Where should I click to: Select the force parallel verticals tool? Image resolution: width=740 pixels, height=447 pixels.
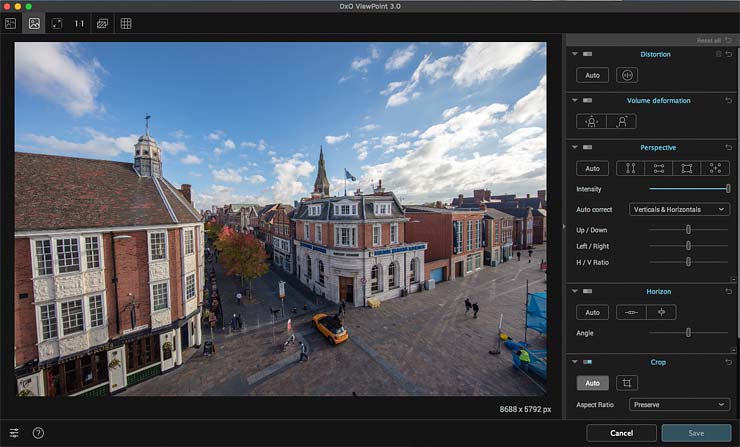coord(631,169)
